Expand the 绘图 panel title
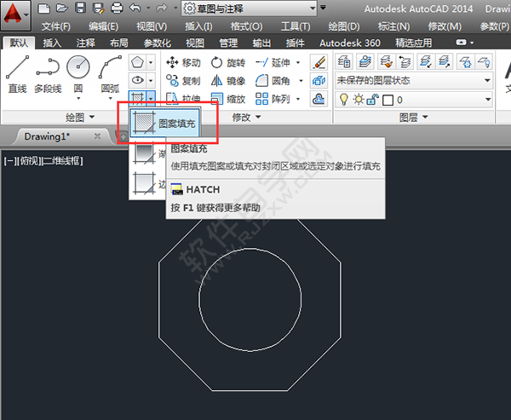Screen dimensions: 511x420 [x=80, y=117]
